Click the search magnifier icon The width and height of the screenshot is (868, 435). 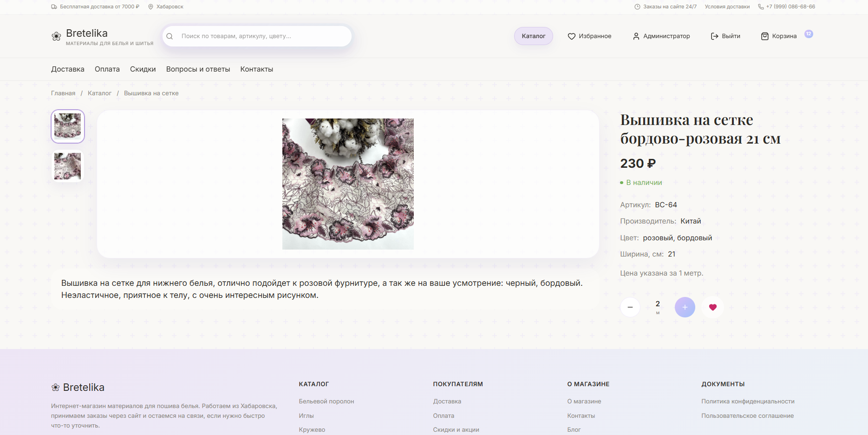tap(170, 36)
